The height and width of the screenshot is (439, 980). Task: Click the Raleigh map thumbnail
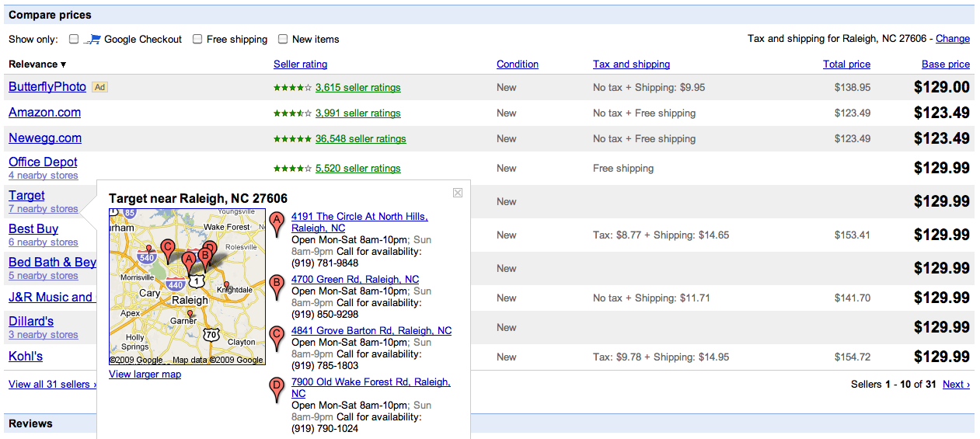pos(187,286)
